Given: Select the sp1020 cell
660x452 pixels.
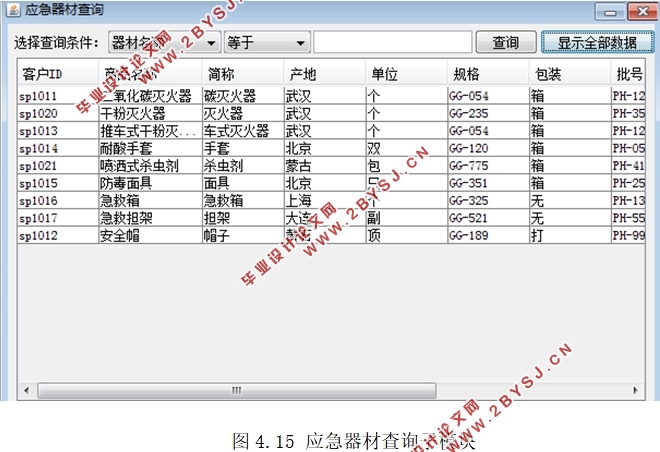Looking at the screenshot, I should 58,113.
